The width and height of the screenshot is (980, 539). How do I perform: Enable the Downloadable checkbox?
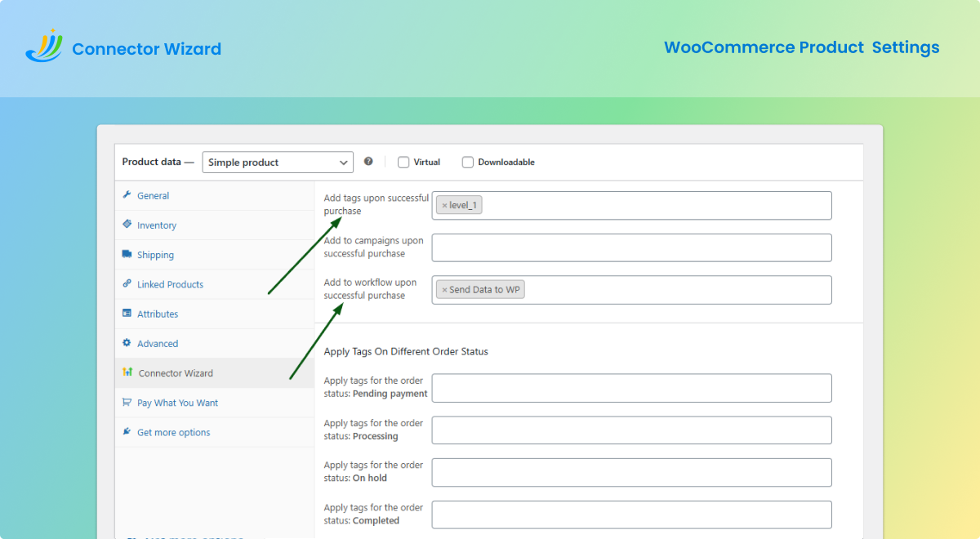click(x=468, y=162)
